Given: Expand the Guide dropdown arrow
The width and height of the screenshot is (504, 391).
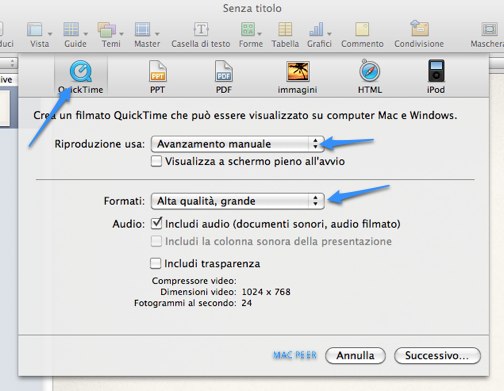Looking at the screenshot, I should [86, 34].
